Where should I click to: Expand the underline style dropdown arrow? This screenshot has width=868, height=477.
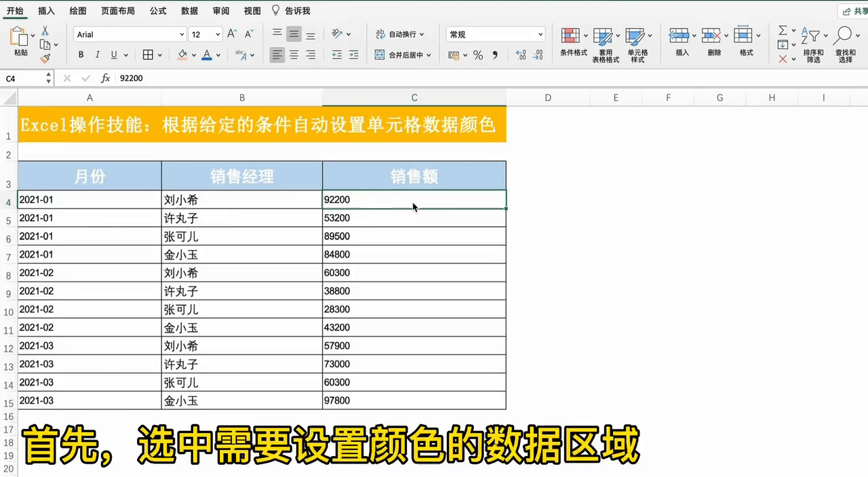point(126,55)
